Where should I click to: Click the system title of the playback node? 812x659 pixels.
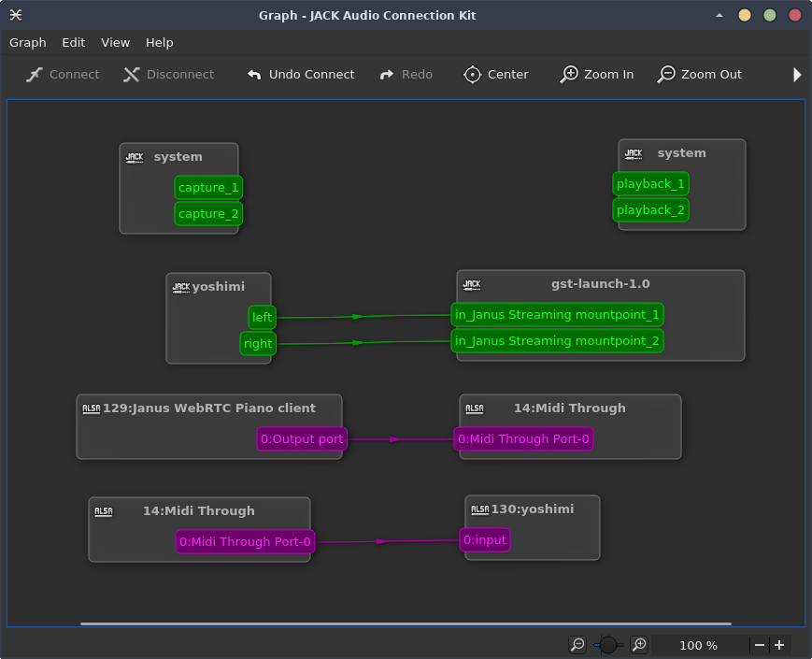click(681, 153)
